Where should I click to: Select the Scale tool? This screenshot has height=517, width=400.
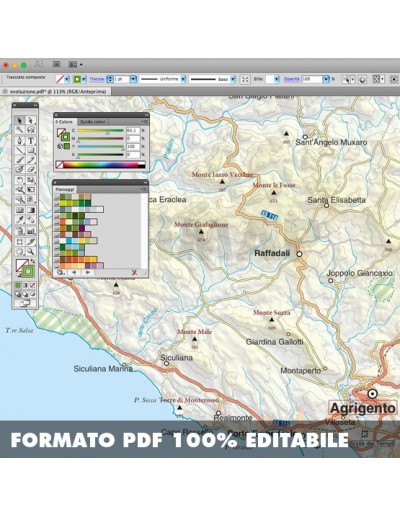31,180
